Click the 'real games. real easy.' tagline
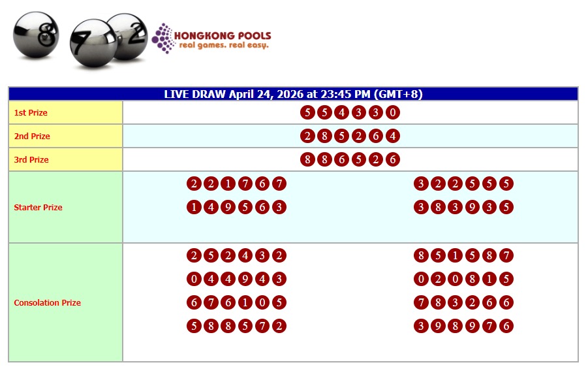 tap(224, 46)
